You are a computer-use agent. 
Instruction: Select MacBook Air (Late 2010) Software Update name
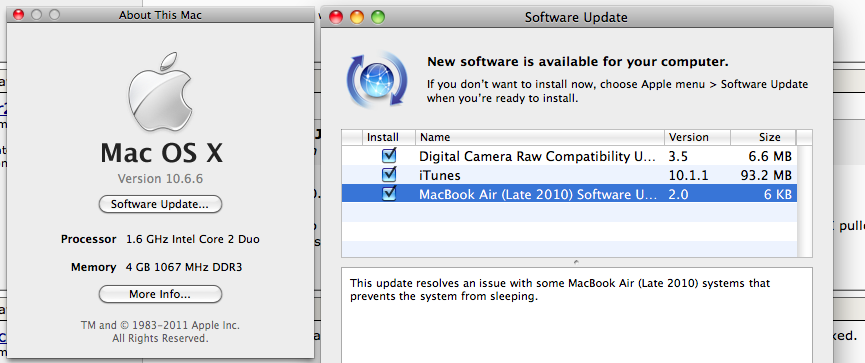click(x=538, y=194)
